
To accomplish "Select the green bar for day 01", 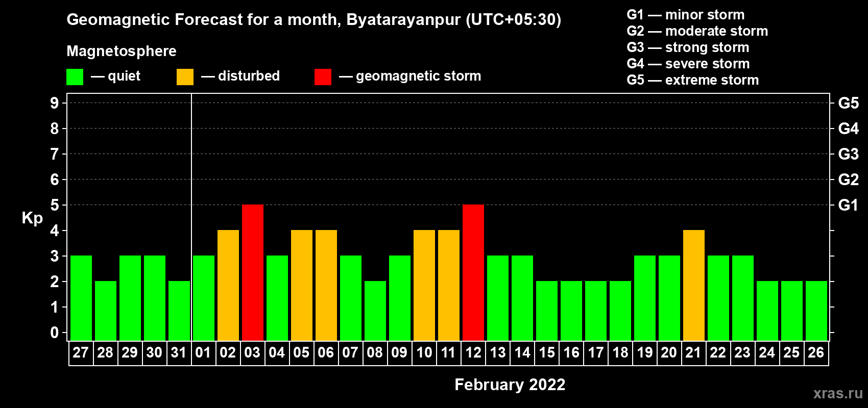I will pyautogui.click(x=204, y=298).
